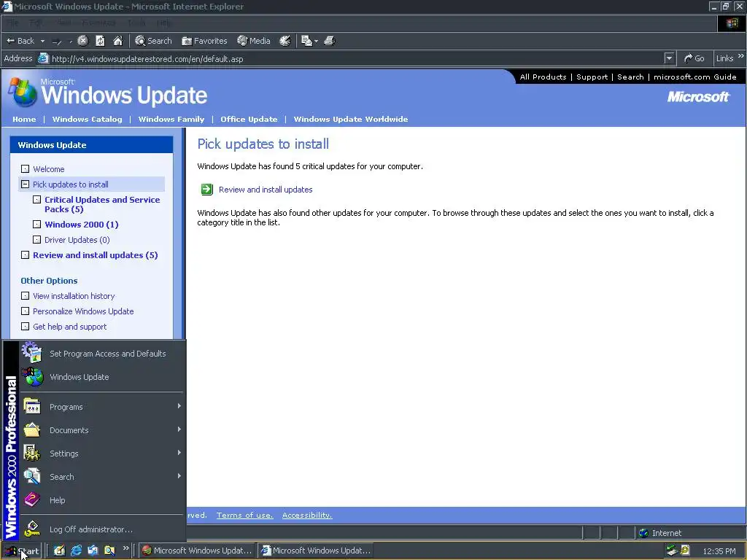
Task: Click the Mail toolbar icon
Action: coord(306,41)
